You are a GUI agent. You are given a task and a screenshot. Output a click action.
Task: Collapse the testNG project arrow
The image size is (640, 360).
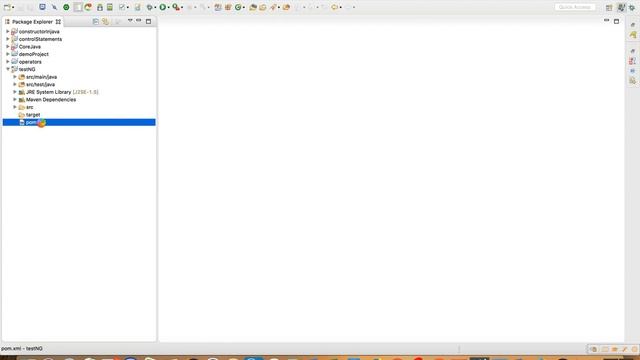[8, 69]
